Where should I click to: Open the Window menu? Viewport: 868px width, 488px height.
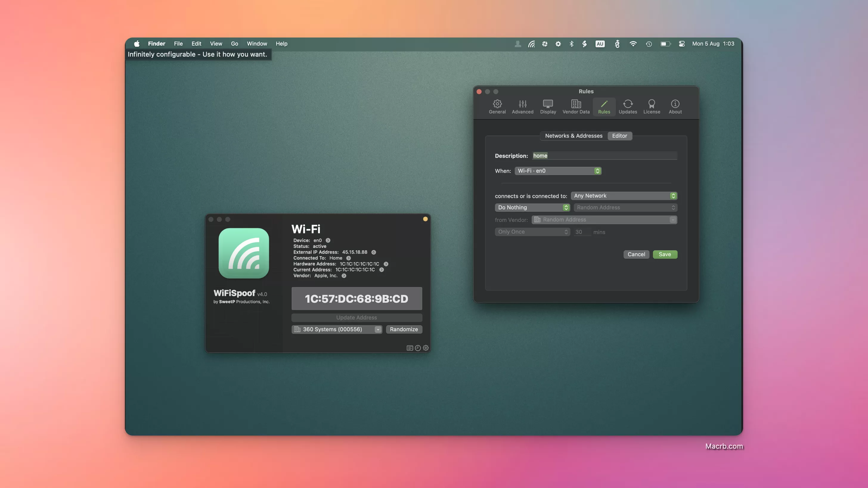[x=257, y=44]
